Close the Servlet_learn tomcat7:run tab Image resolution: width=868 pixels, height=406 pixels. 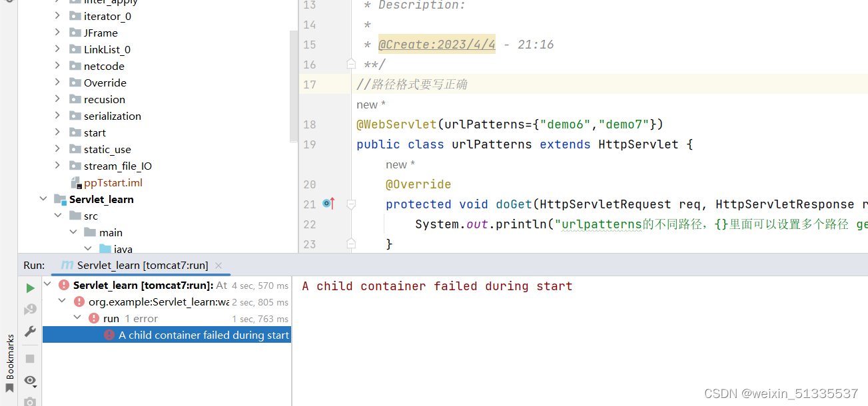click(218, 264)
